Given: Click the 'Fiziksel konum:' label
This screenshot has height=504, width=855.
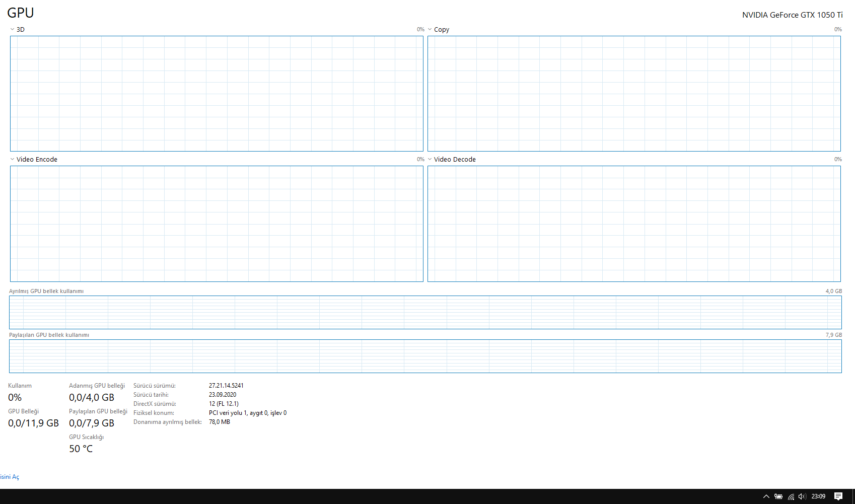Looking at the screenshot, I should point(154,413).
